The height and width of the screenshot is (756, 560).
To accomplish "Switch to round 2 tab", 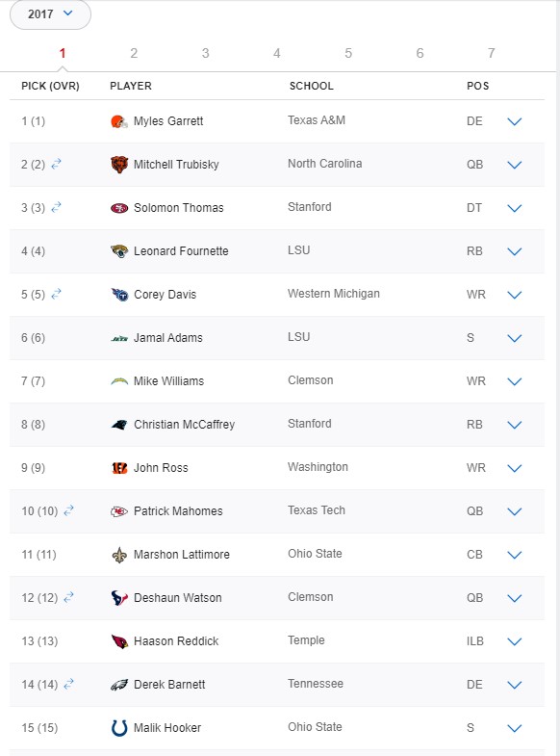I will (x=134, y=53).
